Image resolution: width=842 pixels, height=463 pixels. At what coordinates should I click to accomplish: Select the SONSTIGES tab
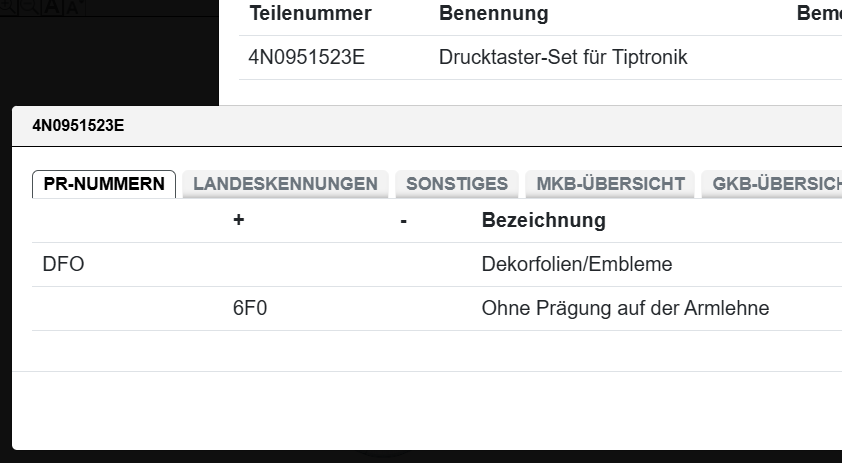457,184
